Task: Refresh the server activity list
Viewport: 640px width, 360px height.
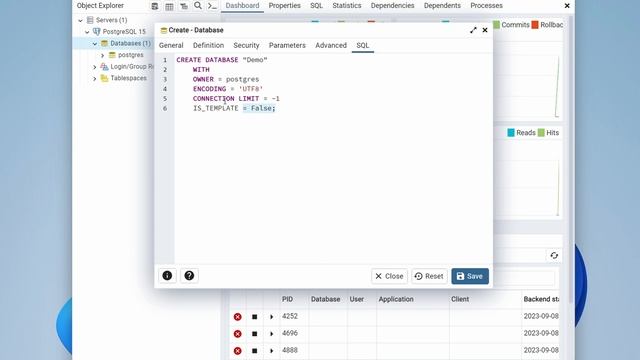Action: click(554, 256)
